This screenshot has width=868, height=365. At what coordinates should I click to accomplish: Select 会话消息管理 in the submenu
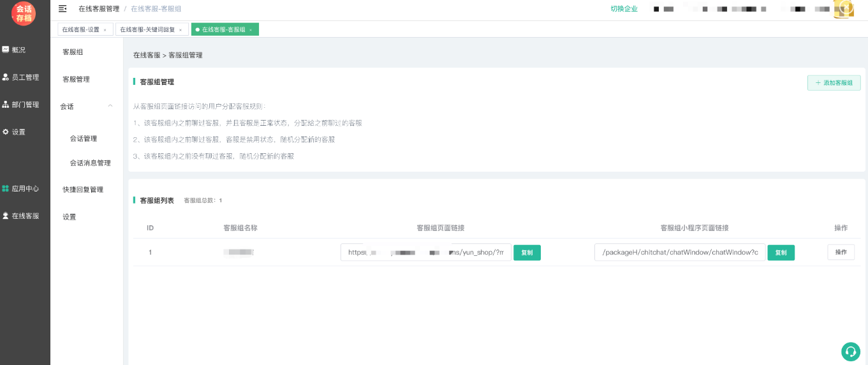90,163
